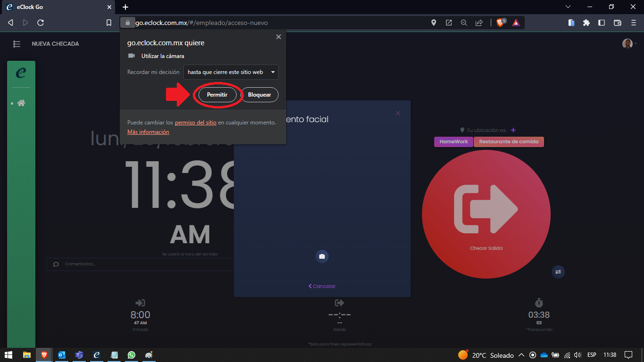Select the HomeWork location tag
Image resolution: width=644 pixels, height=362 pixels.
pos(454,141)
